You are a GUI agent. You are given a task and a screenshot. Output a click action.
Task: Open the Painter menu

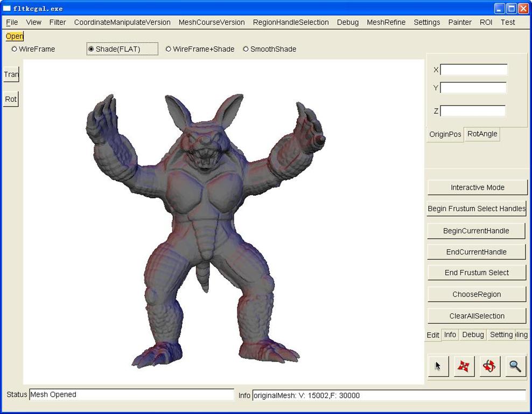coord(460,23)
